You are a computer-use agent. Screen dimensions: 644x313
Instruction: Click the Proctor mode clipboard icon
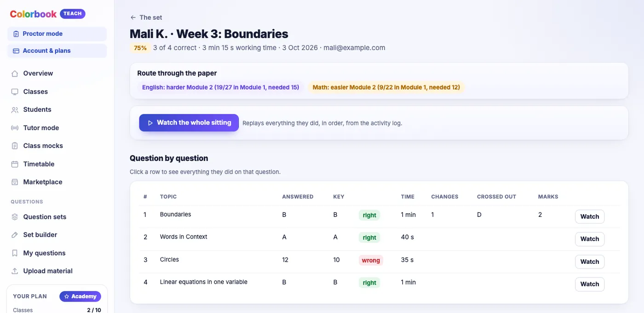tap(16, 34)
